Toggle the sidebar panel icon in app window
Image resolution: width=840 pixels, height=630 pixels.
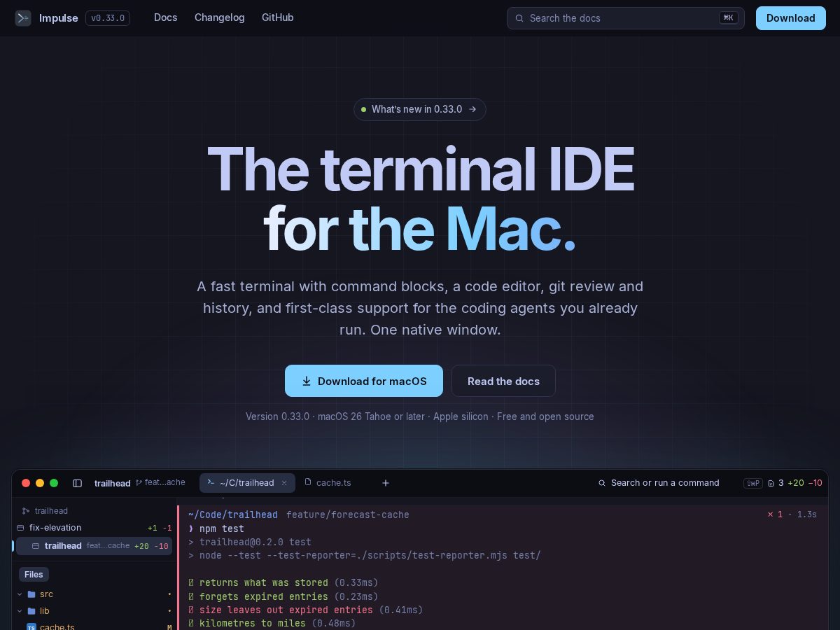(x=78, y=483)
